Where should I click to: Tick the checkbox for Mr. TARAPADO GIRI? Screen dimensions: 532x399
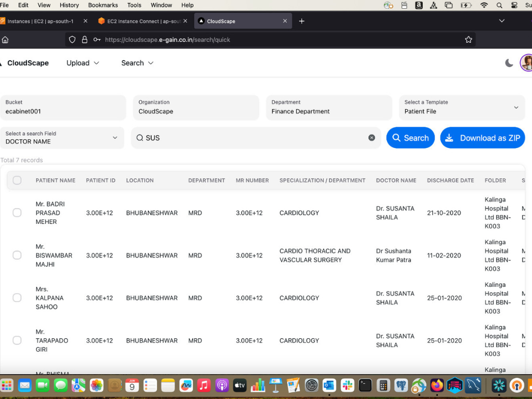[x=17, y=340]
